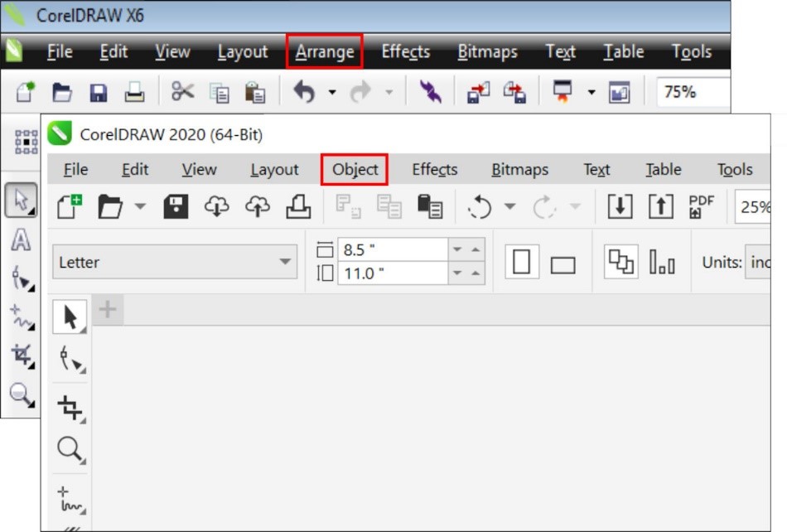Open Text menu in CorelDRAW X6
Screen dimensions: 787x532
pyautogui.click(x=560, y=51)
